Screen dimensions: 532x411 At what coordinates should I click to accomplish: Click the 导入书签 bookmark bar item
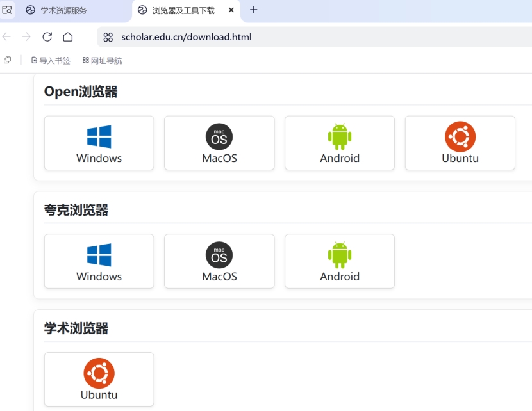point(51,61)
